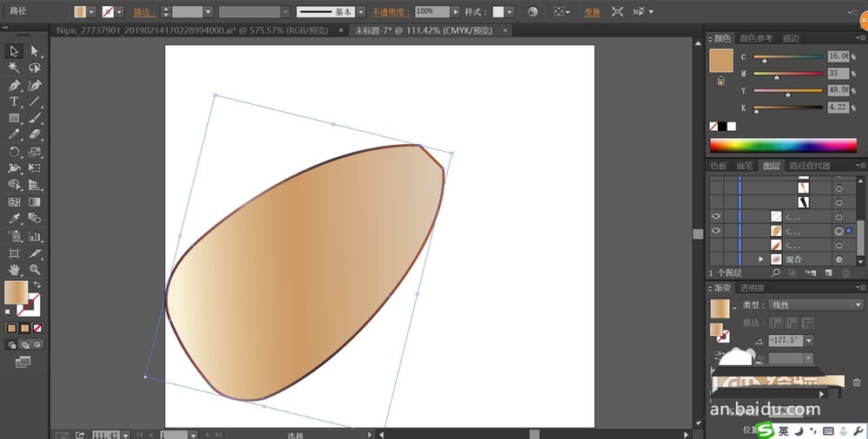This screenshot has height=439, width=868.
Task: Select the Lasso tool
Action: [x=35, y=68]
